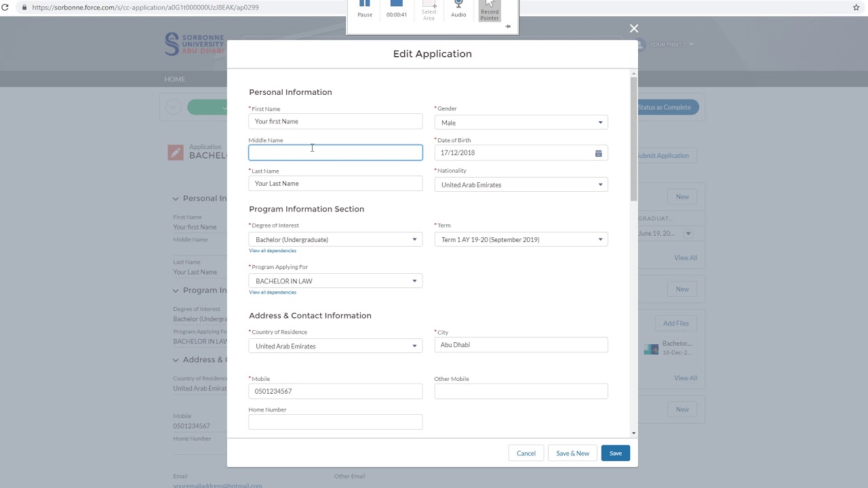Open the Nationality dropdown

tap(521, 184)
